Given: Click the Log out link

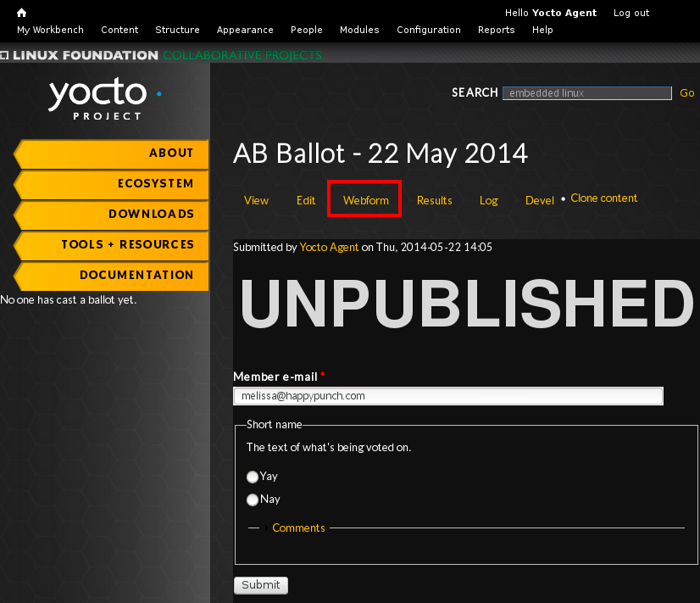Looking at the screenshot, I should tap(631, 13).
